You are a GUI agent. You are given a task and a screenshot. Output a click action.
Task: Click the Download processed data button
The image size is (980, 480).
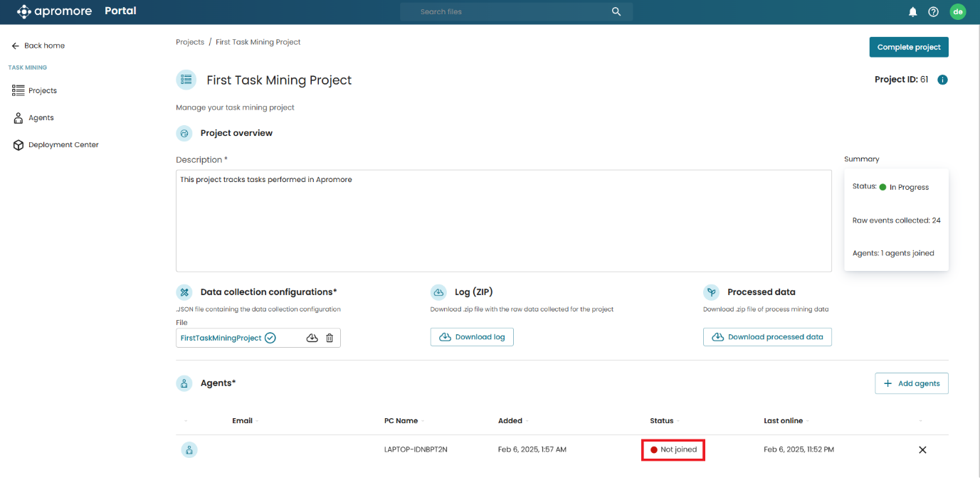[767, 337]
